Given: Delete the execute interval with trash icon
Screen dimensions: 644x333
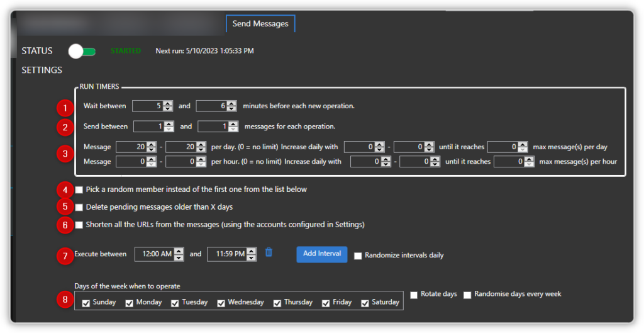Looking at the screenshot, I should point(269,252).
